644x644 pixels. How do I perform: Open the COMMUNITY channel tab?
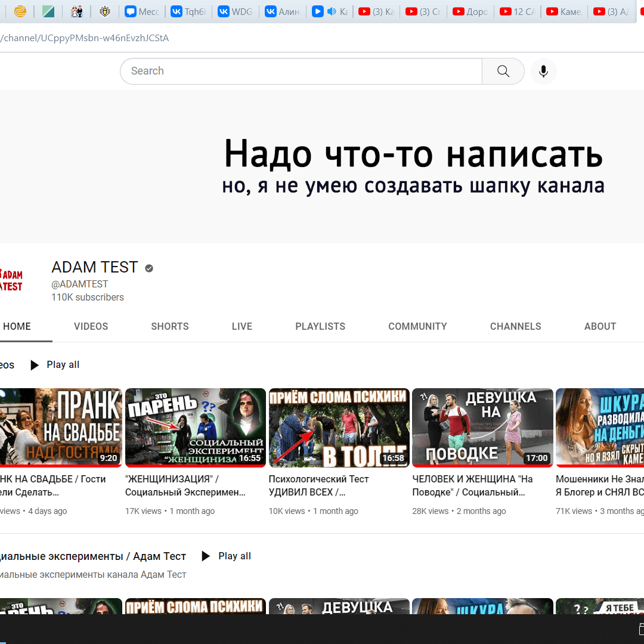point(417,327)
